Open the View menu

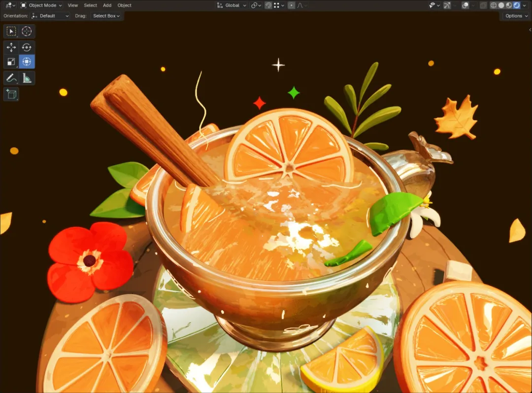coord(72,5)
